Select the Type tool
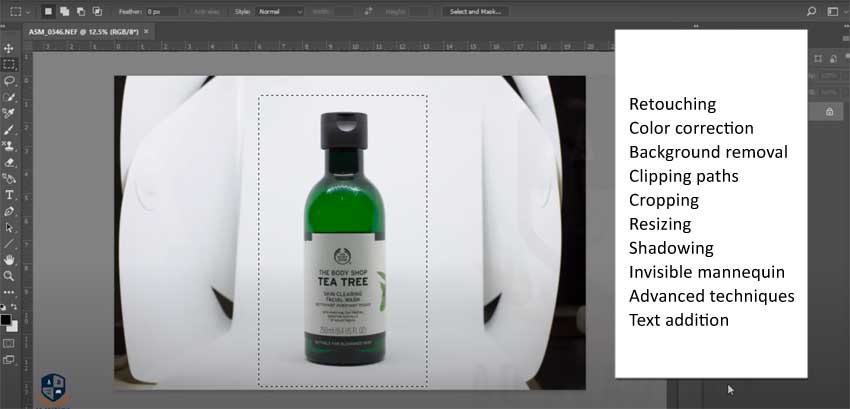The width and height of the screenshot is (850, 409). pyautogui.click(x=9, y=195)
